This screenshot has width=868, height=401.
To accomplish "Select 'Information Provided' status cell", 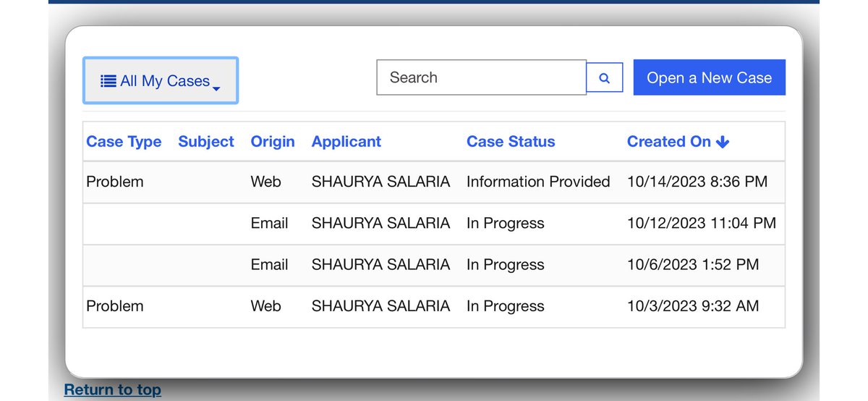I will click(x=538, y=182).
